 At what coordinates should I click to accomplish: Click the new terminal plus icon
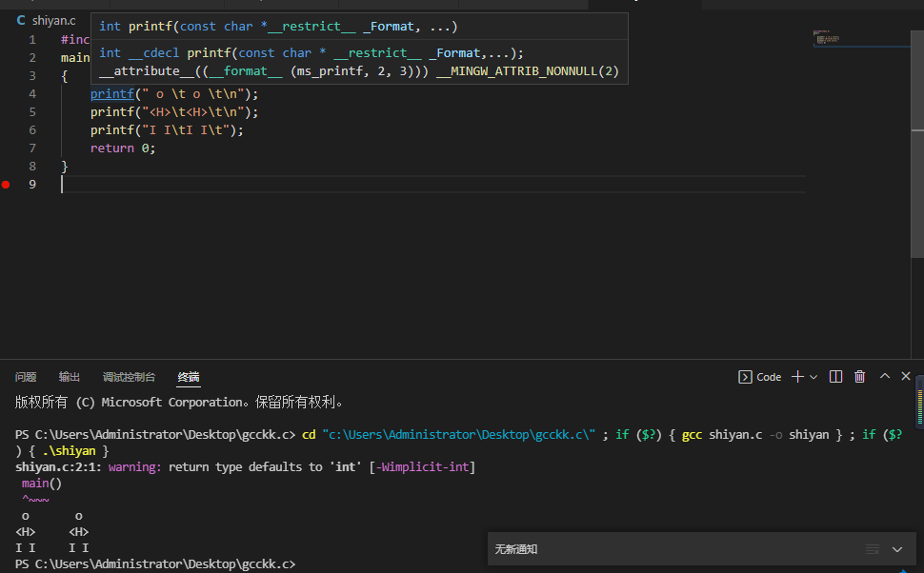pos(798,377)
